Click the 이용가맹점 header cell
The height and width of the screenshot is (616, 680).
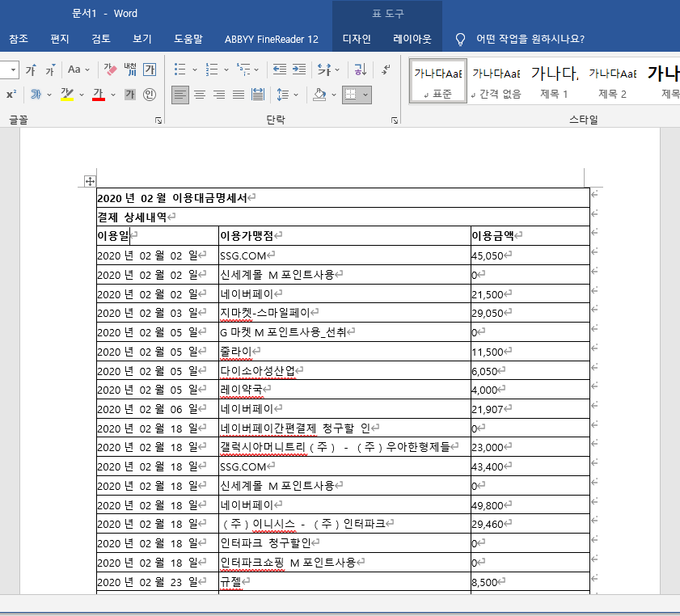(x=344, y=236)
